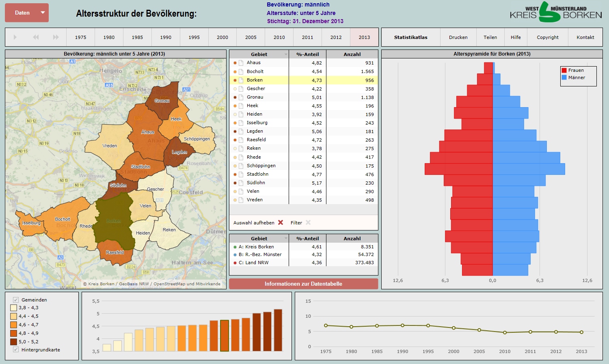Expand the Gebiet column sort arrow in municipality table
This screenshot has height=364, width=609.
(286, 54)
